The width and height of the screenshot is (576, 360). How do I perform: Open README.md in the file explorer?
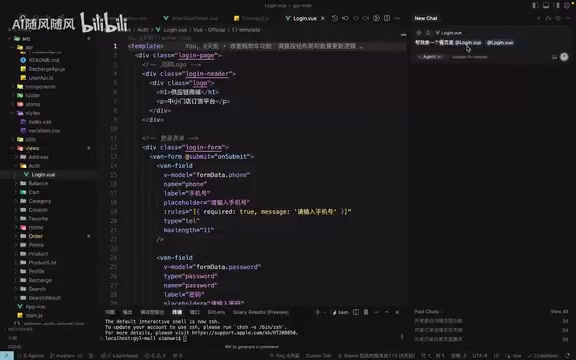[x=44, y=60]
